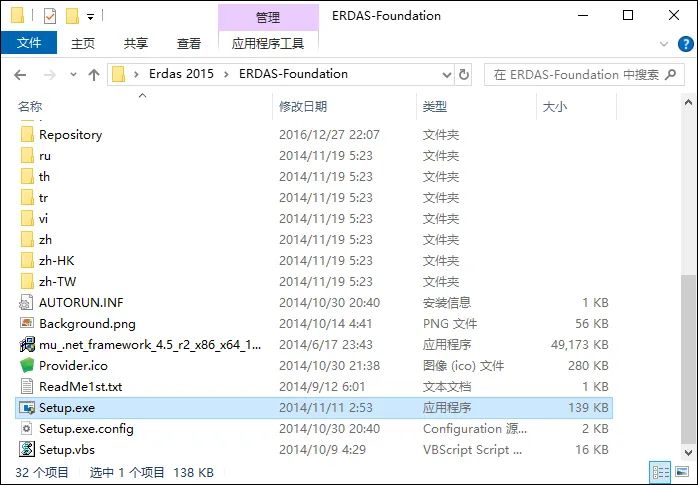Expand the chevron before Erdas 2015
The width and height of the screenshot is (698, 485).
[136, 74]
